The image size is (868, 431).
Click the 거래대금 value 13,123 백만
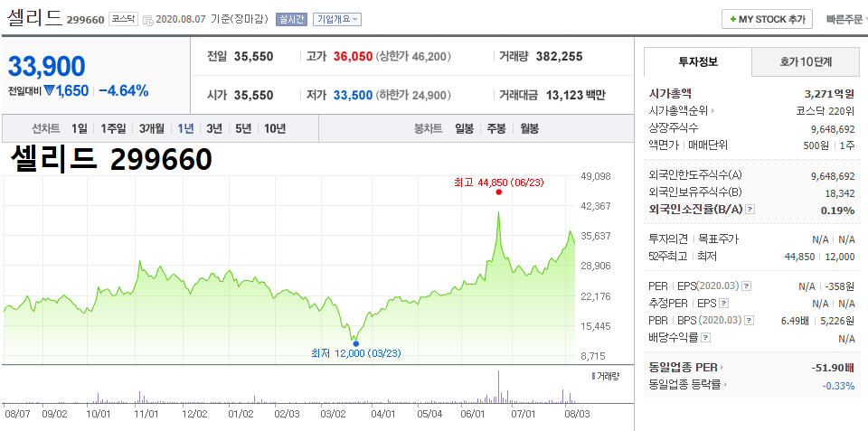tap(575, 95)
